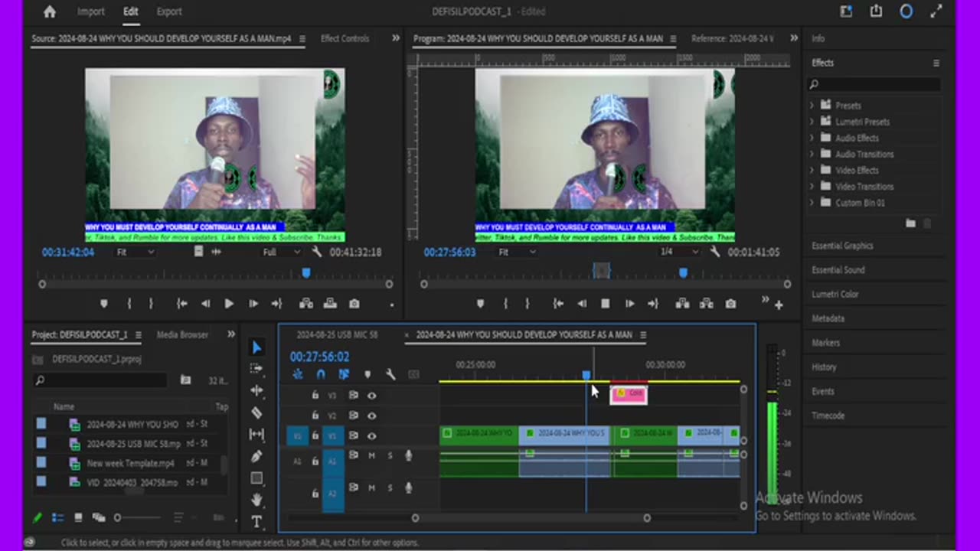Open the Markers panel
Viewport: 980px width, 551px height.
tap(826, 343)
